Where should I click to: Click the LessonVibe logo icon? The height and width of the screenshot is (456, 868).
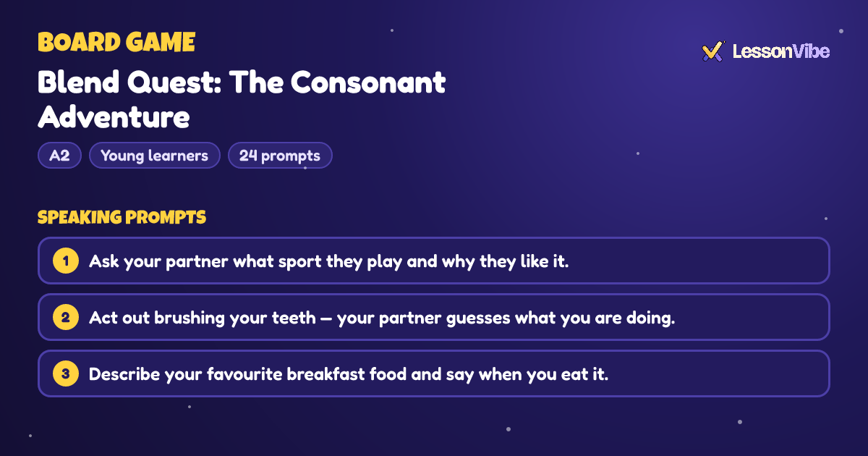coord(713,51)
